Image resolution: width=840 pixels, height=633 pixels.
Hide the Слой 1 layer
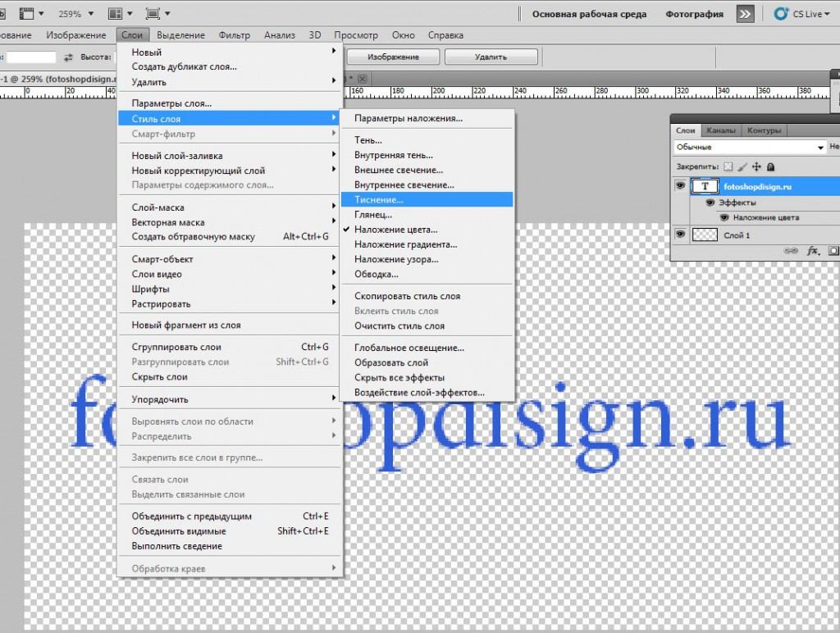[x=680, y=234]
